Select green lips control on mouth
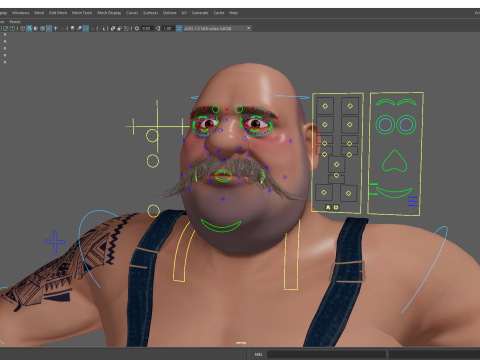This screenshot has height=360, width=480. (x=223, y=176)
